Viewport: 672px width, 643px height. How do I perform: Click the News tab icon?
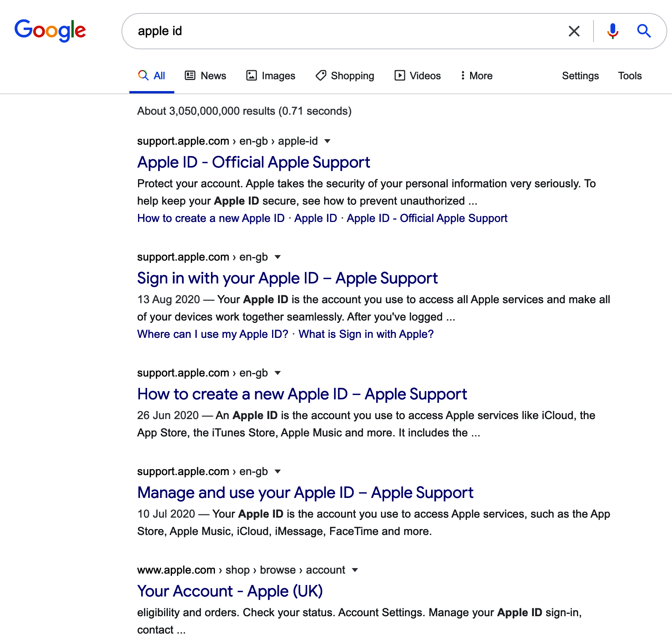tap(190, 75)
